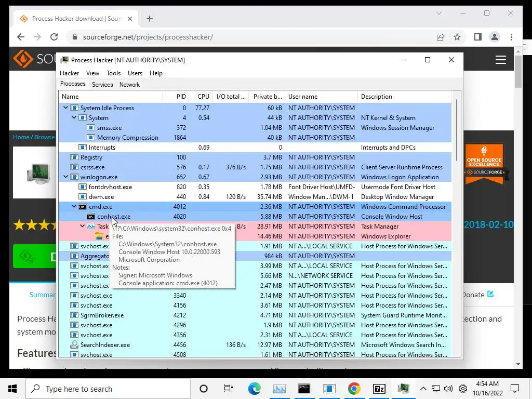The height and width of the screenshot is (399, 532).
Task: Open the Hacker menu
Action: [x=69, y=73]
